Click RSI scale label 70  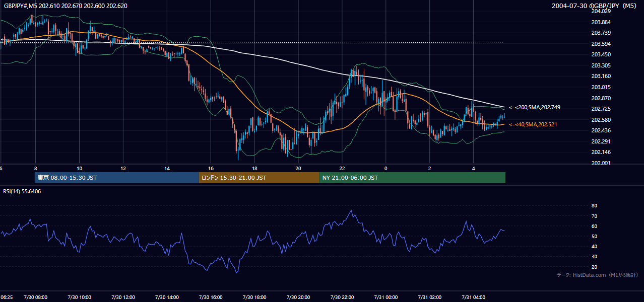point(595,216)
